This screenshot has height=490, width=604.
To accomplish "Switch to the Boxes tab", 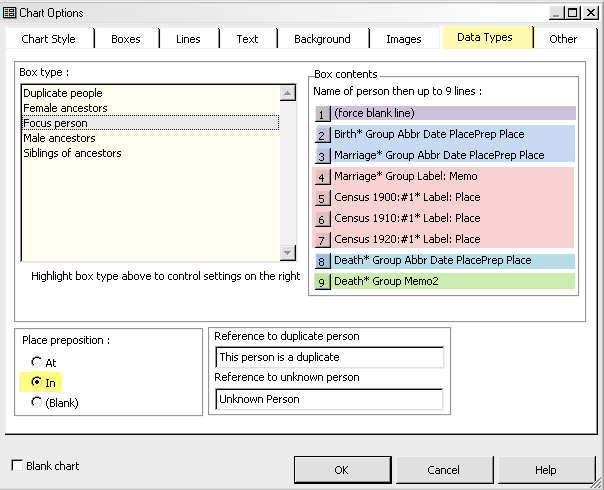I will point(126,39).
